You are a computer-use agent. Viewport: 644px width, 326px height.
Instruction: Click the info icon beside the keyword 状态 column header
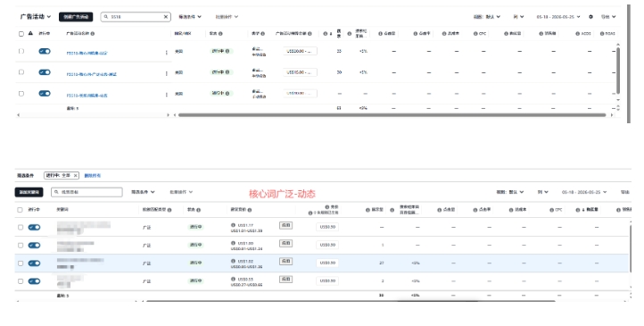coord(198,210)
